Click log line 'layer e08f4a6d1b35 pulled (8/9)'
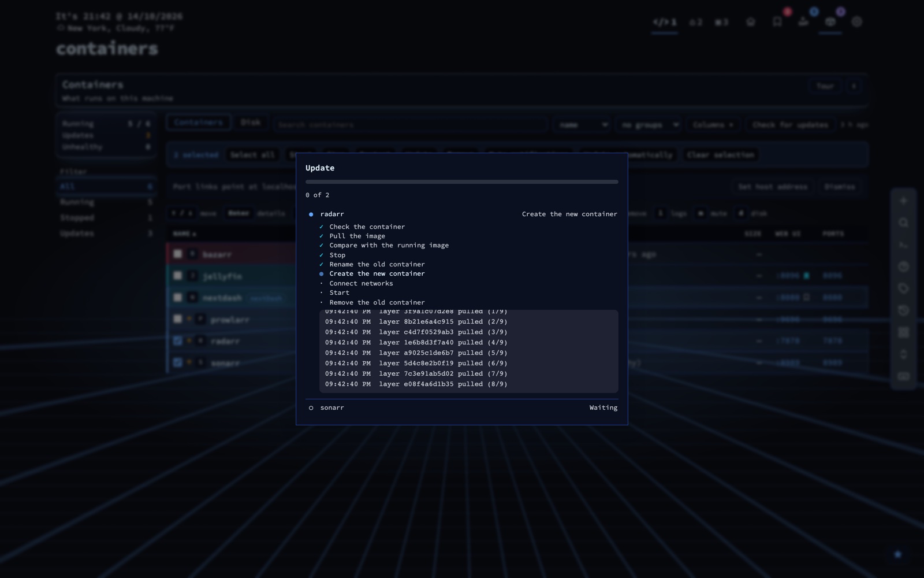Image resolution: width=924 pixels, height=578 pixels. pos(416,384)
